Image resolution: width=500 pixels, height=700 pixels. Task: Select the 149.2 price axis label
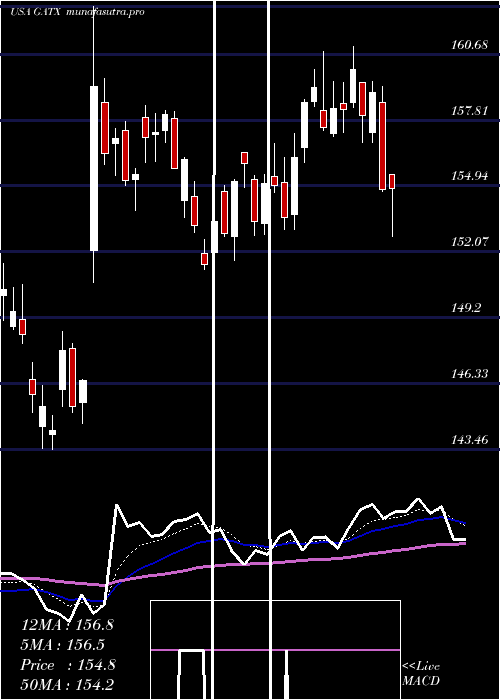(x=467, y=308)
